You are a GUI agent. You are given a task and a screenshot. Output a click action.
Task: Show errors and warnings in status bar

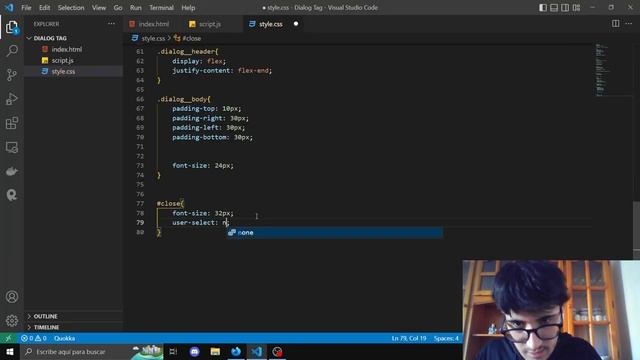(34, 338)
